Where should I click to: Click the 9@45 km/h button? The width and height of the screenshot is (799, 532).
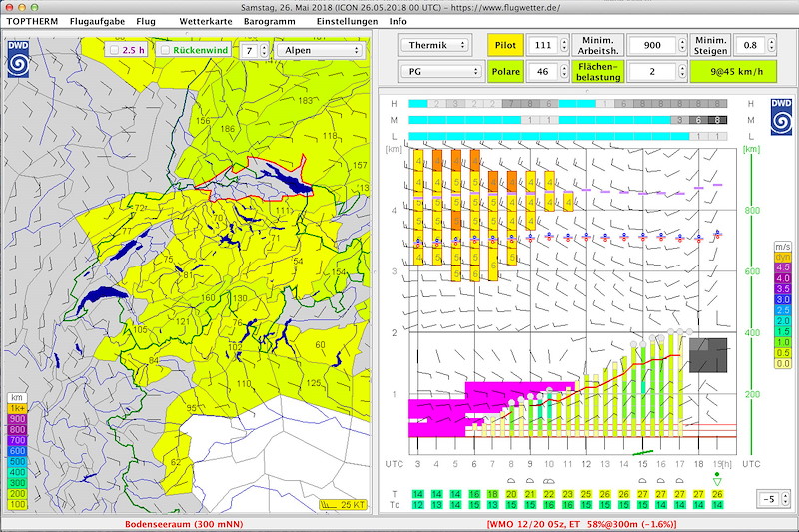tap(734, 71)
